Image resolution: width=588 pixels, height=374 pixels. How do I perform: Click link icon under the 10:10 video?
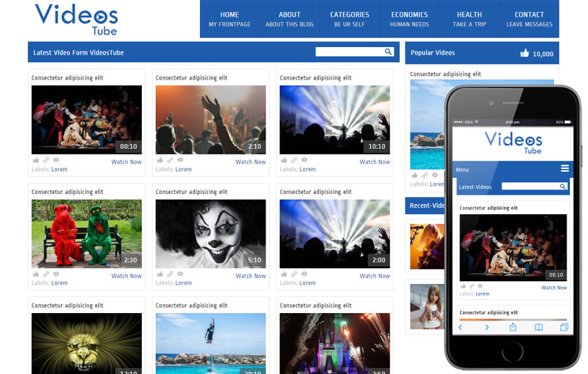(294, 160)
